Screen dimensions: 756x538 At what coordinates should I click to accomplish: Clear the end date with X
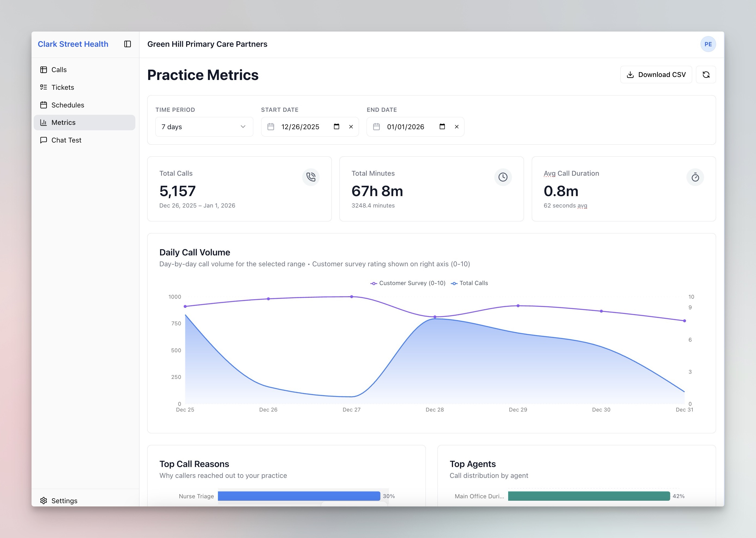[457, 126]
